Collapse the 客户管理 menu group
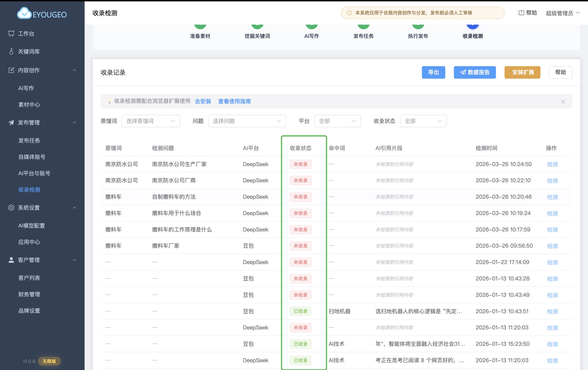The width and height of the screenshot is (588, 370). pos(74,260)
